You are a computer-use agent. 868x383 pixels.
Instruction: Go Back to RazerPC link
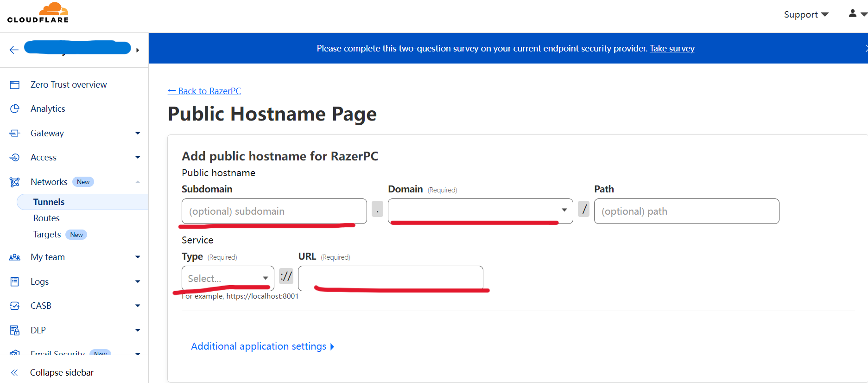(x=204, y=91)
